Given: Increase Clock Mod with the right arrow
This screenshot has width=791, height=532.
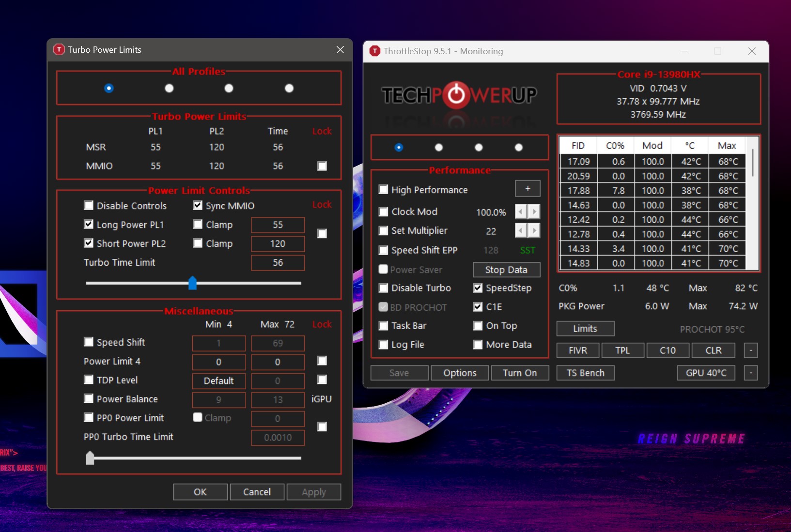Looking at the screenshot, I should point(534,212).
